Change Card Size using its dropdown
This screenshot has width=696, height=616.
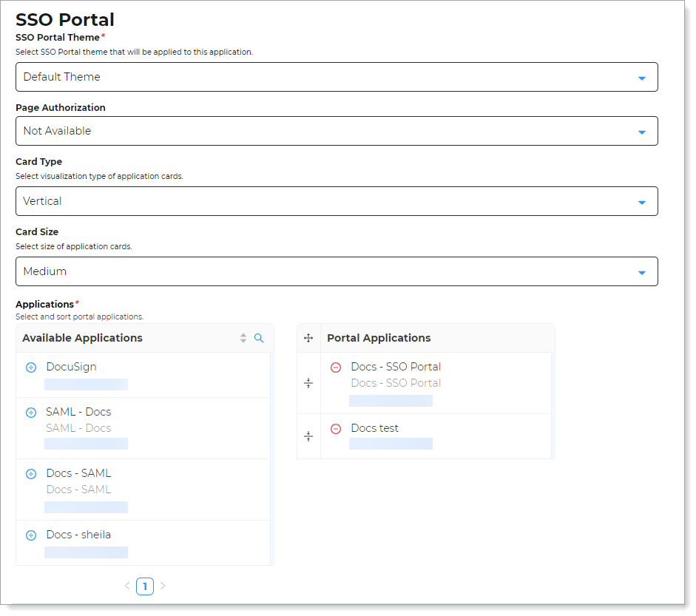click(337, 271)
